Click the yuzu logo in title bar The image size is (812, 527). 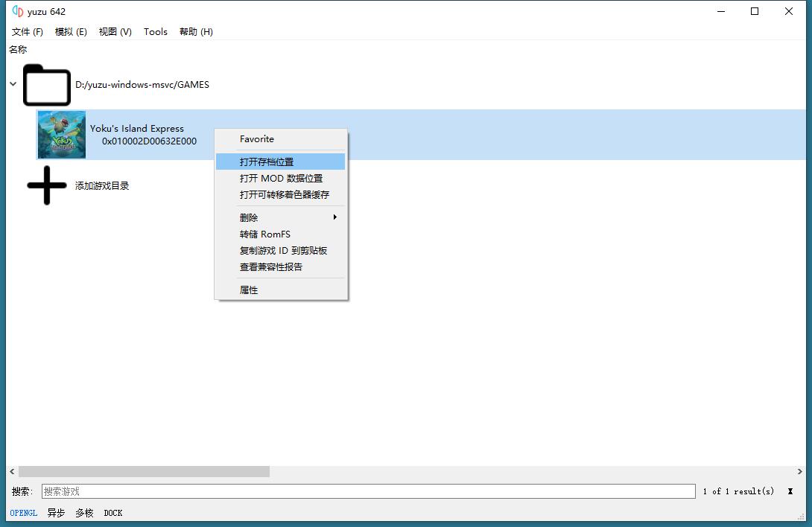tap(18, 11)
